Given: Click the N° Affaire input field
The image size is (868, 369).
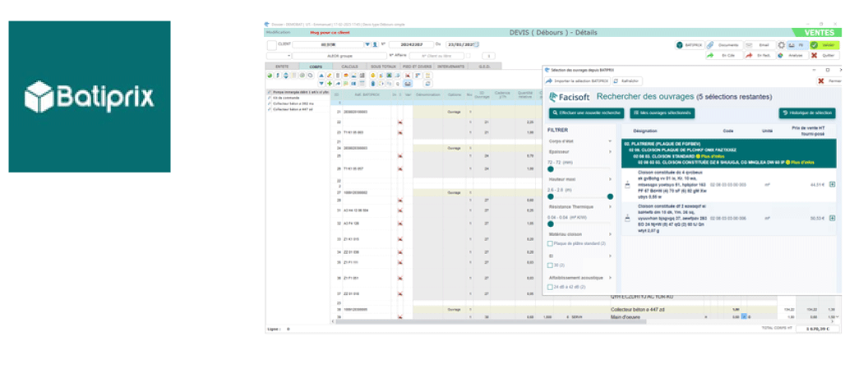Looking at the screenshot, I should [x=436, y=56].
